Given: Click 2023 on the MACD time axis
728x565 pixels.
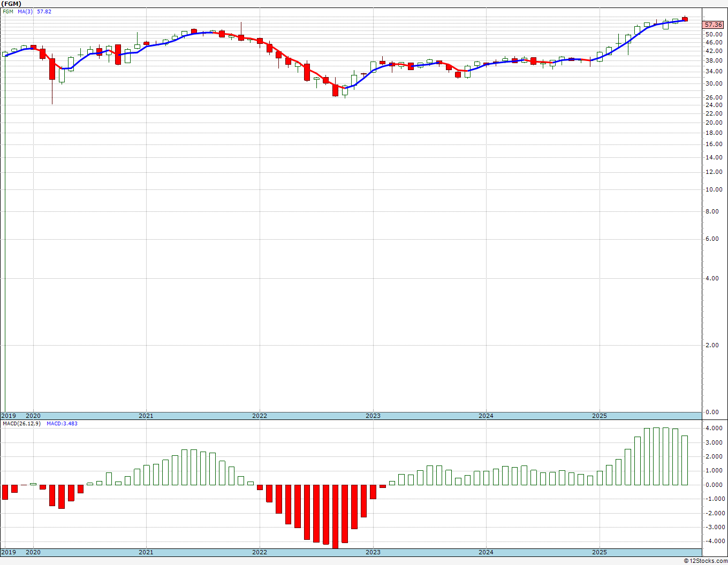Looking at the screenshot, I should click(x=373, y=552).
